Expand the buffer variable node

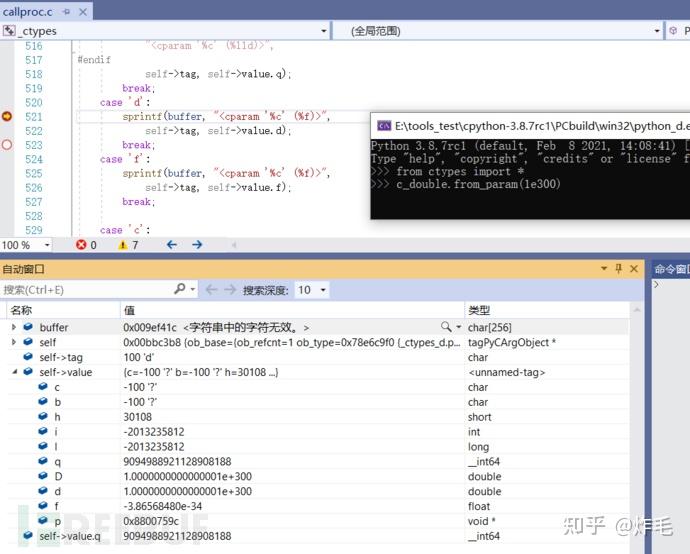(14, 327)
